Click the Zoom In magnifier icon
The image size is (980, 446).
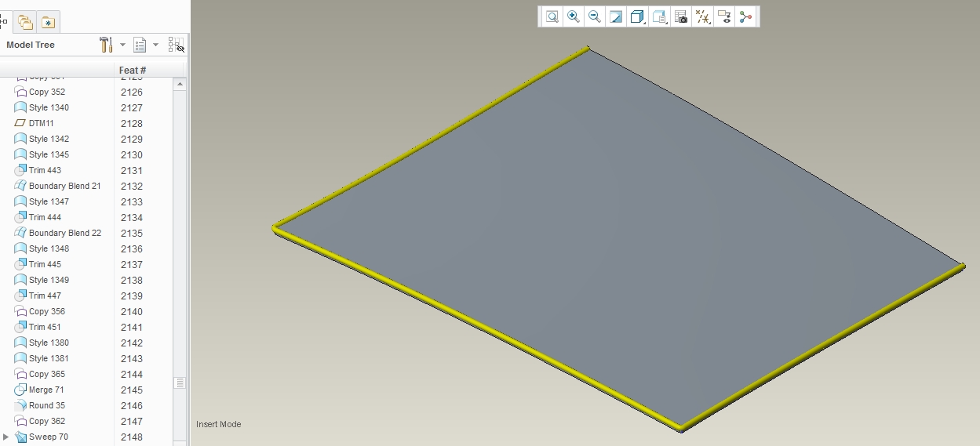[x=574, y=16]
